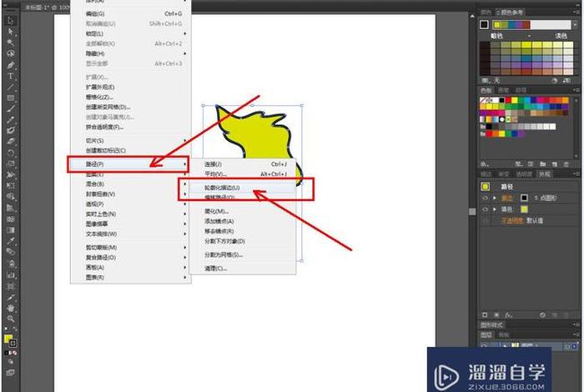The image size is (584, 392).
Task: Toggle visibility eye of 描边 stroke row
Action: [486, 198]
